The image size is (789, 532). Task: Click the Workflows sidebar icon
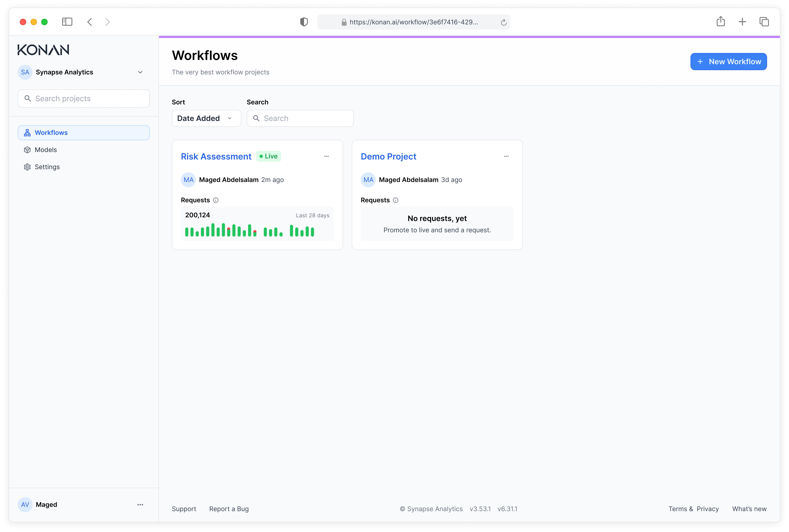[27, 133]
